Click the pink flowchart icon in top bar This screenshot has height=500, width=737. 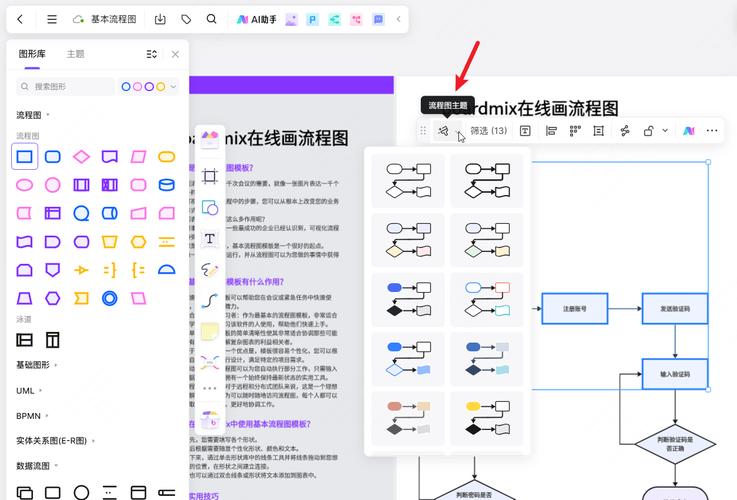tap(356, 19)
